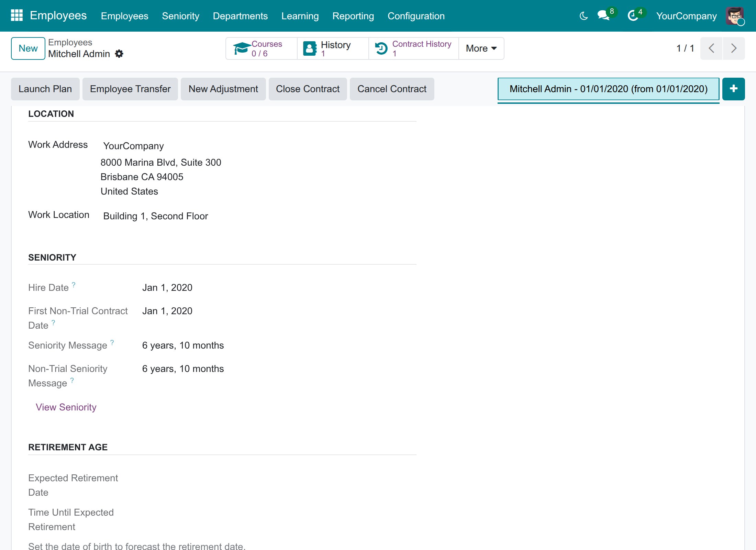Click the Contract History clock icon

(x=381, y=48)
